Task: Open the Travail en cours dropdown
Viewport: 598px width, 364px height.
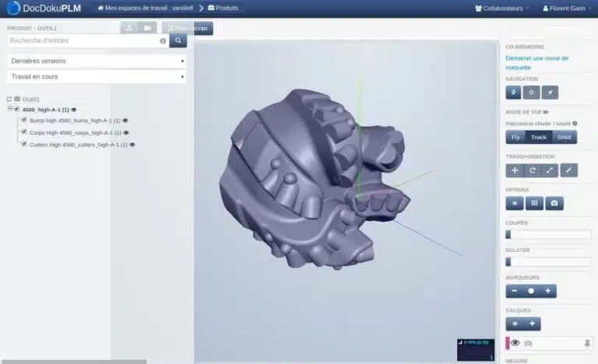Action: pyautogui.click(x=97, y=76)
